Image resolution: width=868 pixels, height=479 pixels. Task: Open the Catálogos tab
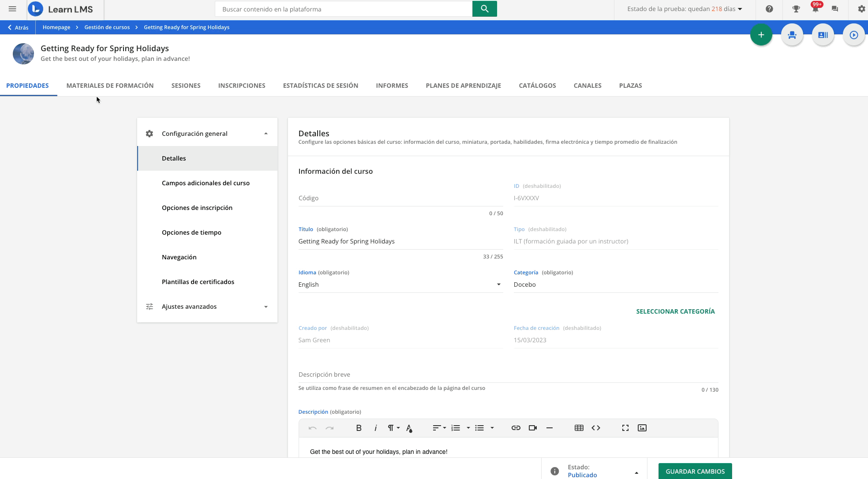(x=537, y=86)
